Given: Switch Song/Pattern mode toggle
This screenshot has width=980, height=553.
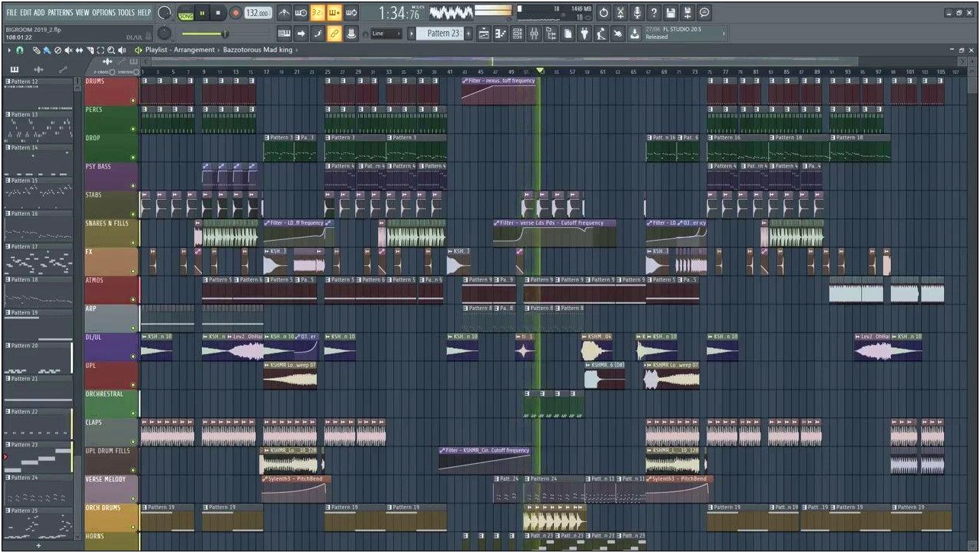Looking at the screenshot, I should coord(186,14).
